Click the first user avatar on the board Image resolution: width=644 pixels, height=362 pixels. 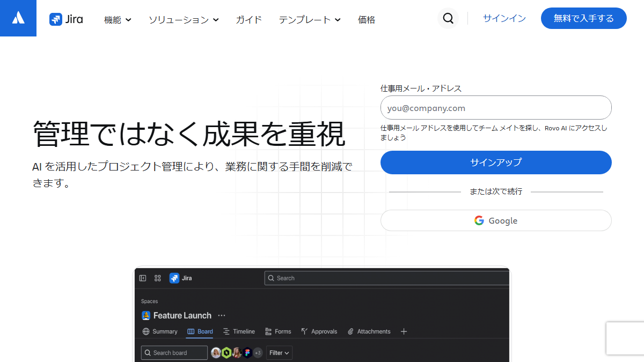pos(216,352)
